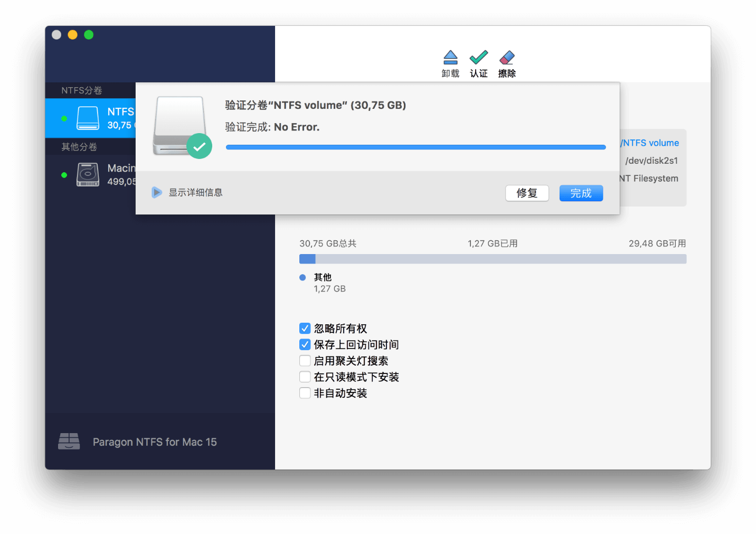
Task: Uncheck the 忽略所有权 checkbox
Action: (305, 329)
